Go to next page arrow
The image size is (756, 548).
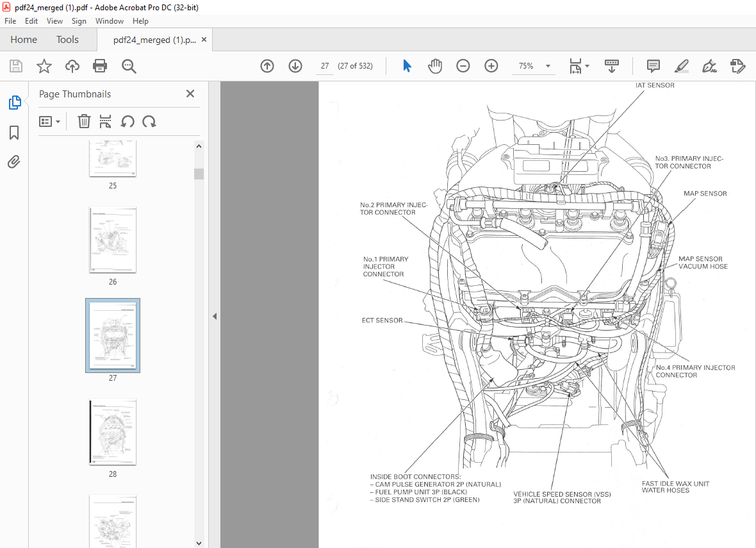(295, 66)
